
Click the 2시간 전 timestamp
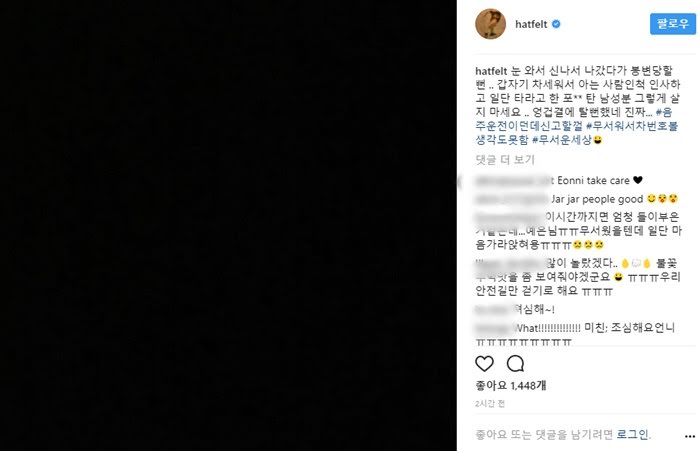[x=490, y=403]
